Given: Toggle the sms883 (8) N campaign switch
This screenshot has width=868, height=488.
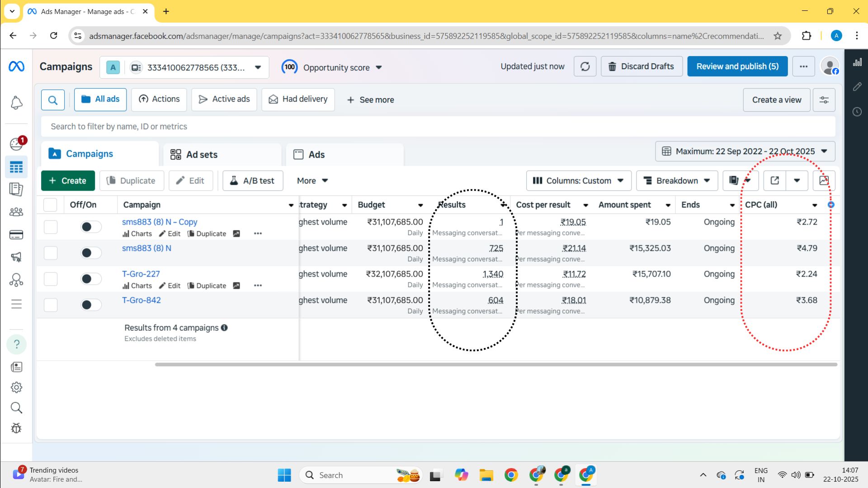Looking at the screenshot, I should (91, 253).
